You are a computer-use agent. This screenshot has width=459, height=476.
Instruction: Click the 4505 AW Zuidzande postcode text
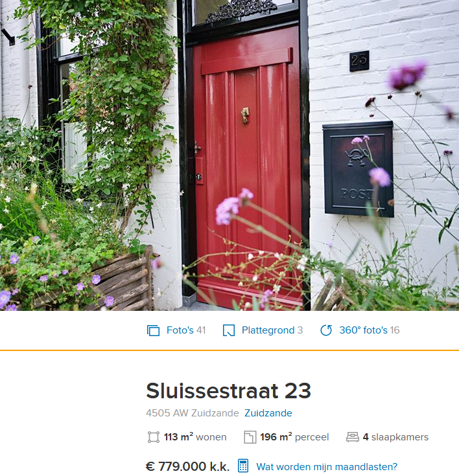tap(193, 413)
